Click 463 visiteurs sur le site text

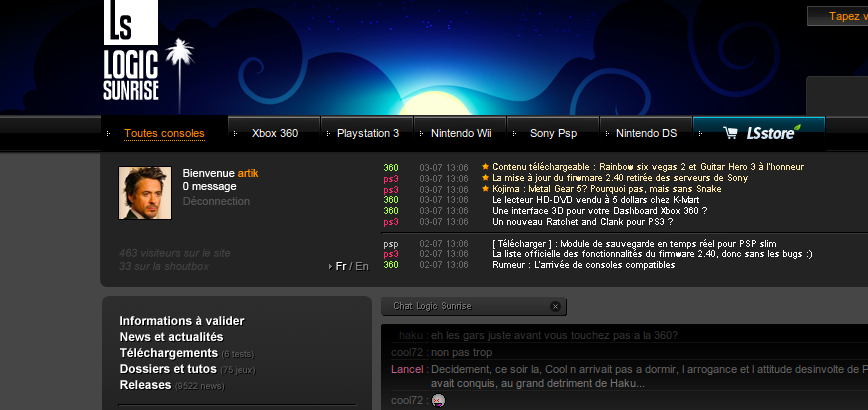pos(175,253)
